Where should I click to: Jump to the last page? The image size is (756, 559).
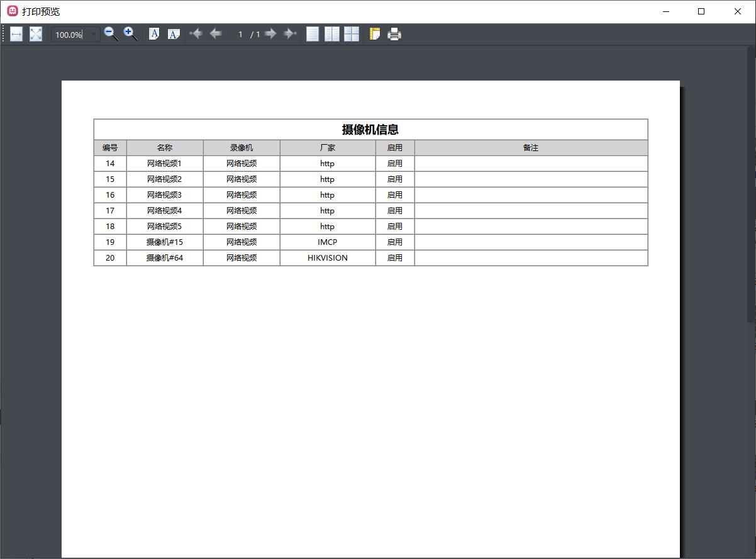point(290,34)
